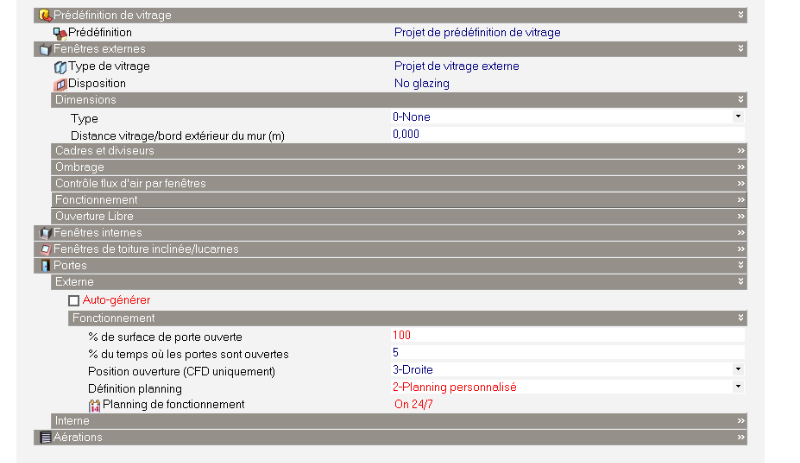800x463 pixels.
Task: Click the Prédéfinition row icon
Action: (x=60, y=32)
